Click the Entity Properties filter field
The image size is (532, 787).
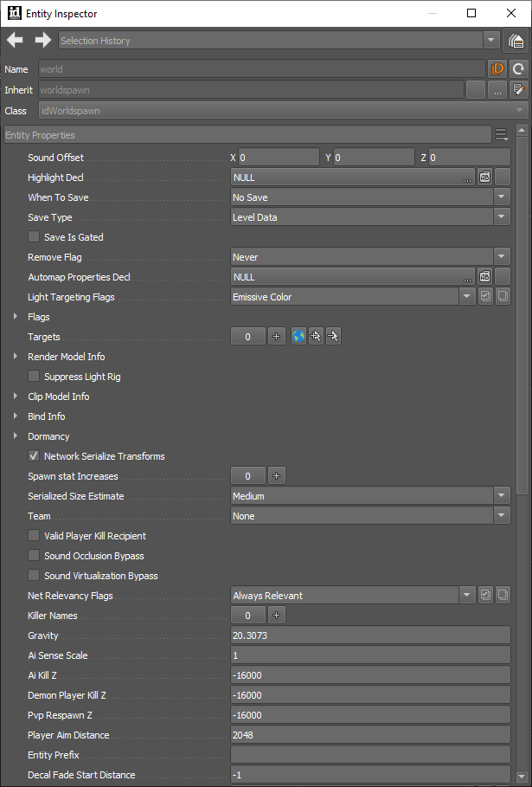point(247,134)
